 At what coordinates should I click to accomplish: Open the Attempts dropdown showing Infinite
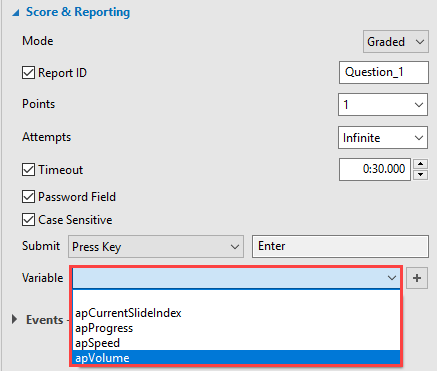tap(383, 138)
